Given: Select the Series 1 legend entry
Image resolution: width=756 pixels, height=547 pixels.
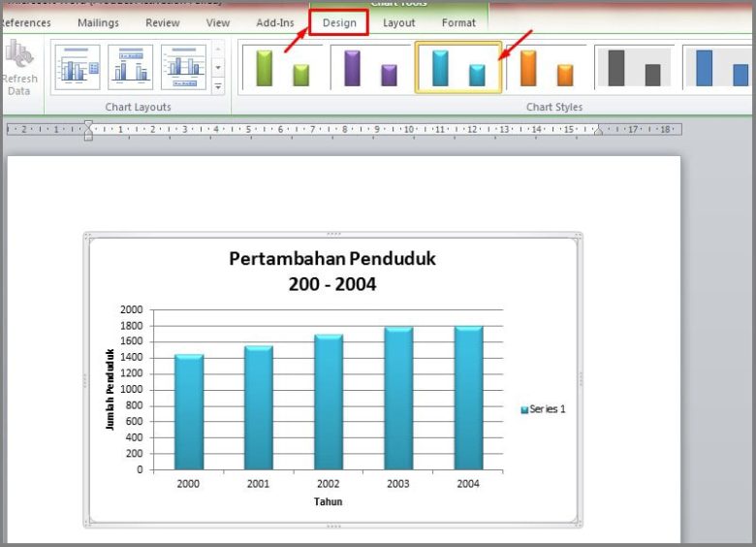Looking at the screenshot, I should click(543, 409).
